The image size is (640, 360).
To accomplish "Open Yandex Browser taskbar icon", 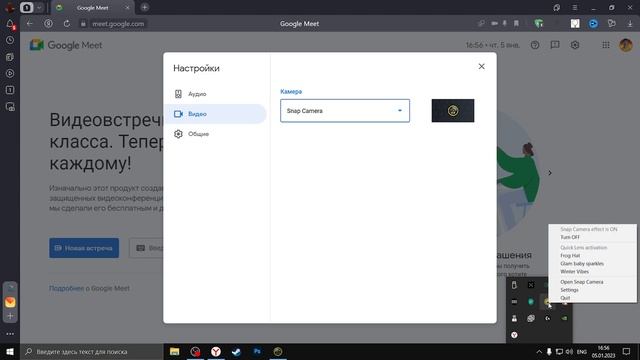I will coord(216,351).
